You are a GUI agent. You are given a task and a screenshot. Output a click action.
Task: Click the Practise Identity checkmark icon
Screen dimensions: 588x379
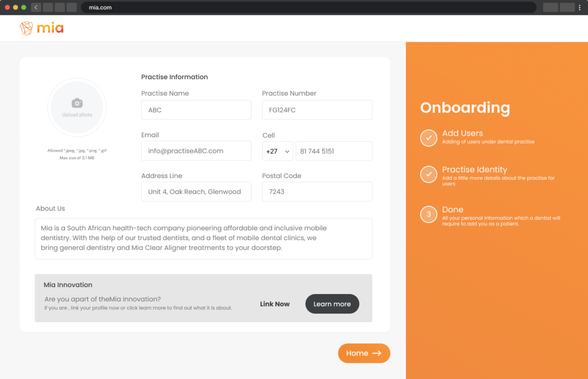[428, 175]
